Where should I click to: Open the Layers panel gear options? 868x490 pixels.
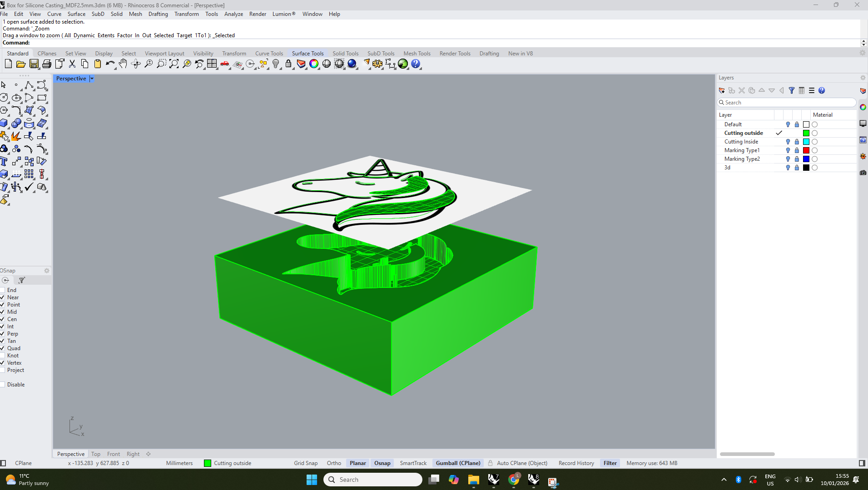(x=863, y=78)
